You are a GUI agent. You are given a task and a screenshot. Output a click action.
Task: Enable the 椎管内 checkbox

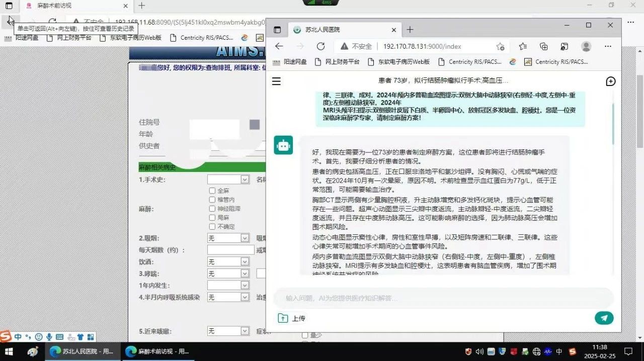[213, 200]
